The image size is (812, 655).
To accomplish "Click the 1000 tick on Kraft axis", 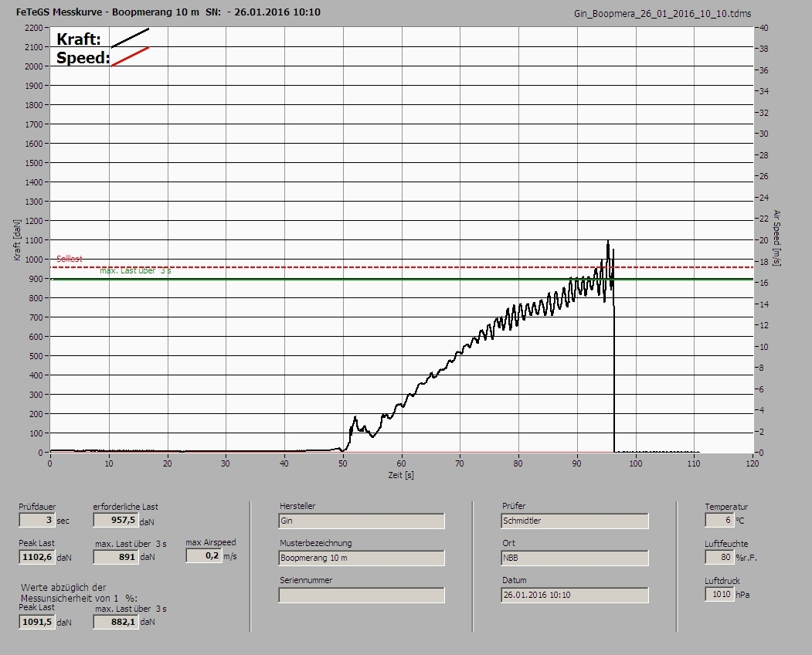I will 34,260.
